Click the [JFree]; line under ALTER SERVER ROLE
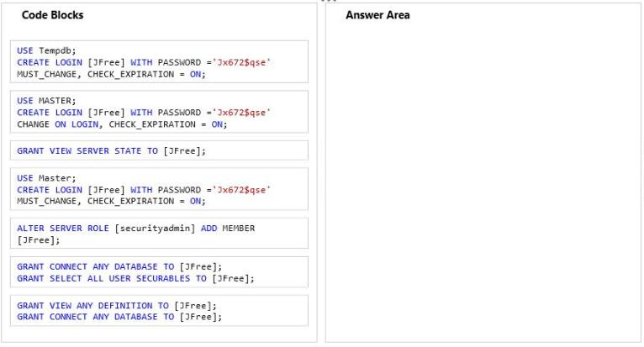 click(38, 240)
